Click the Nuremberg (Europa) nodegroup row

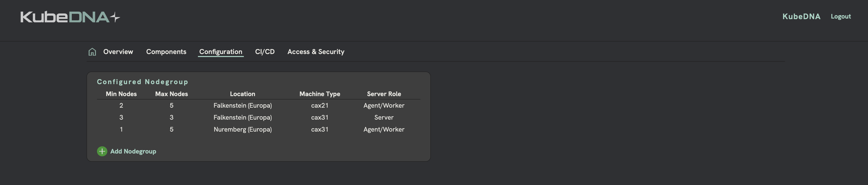click(243, 129)
